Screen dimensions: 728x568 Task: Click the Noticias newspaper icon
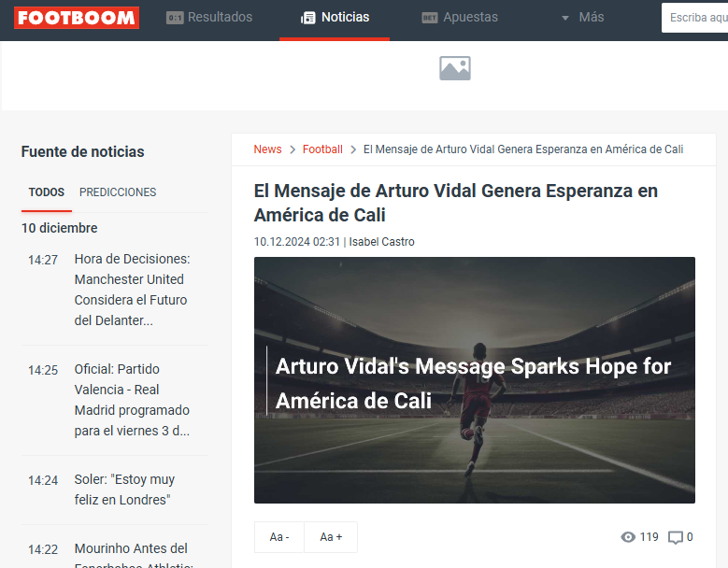click(307, 18)
